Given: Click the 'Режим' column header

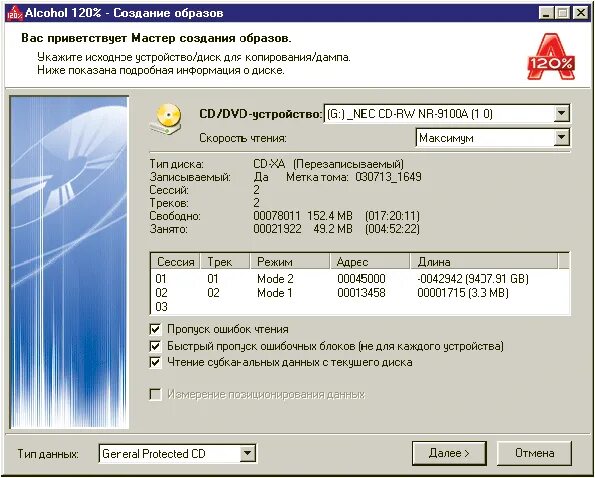Looking at the screenshot, I should 290,262.
